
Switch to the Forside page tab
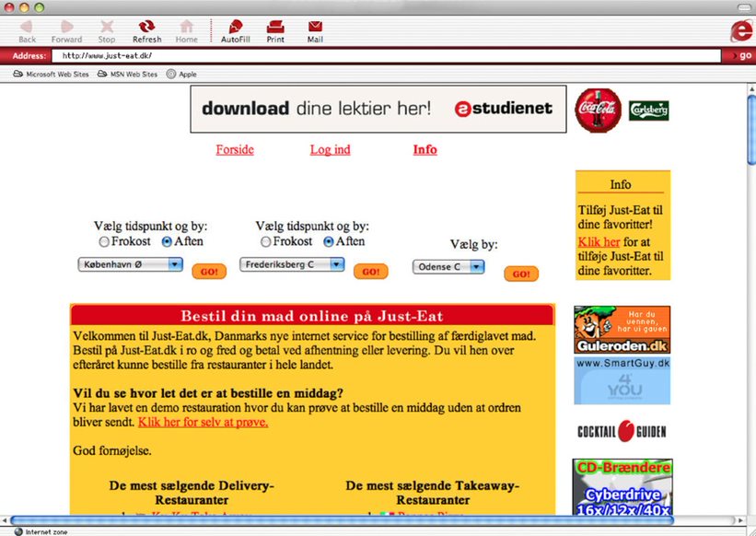click(x=235, y=150)
